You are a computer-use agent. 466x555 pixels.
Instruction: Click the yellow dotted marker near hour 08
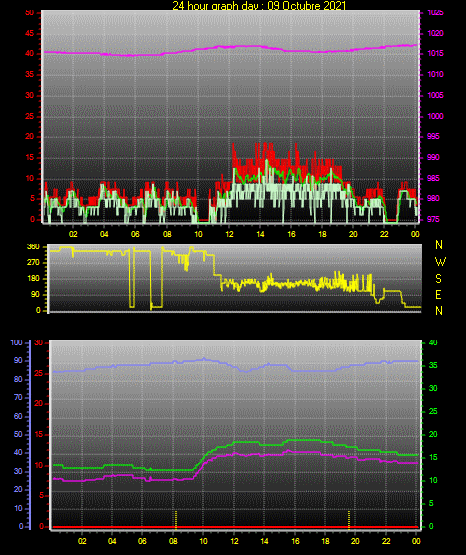click(176, 519)
